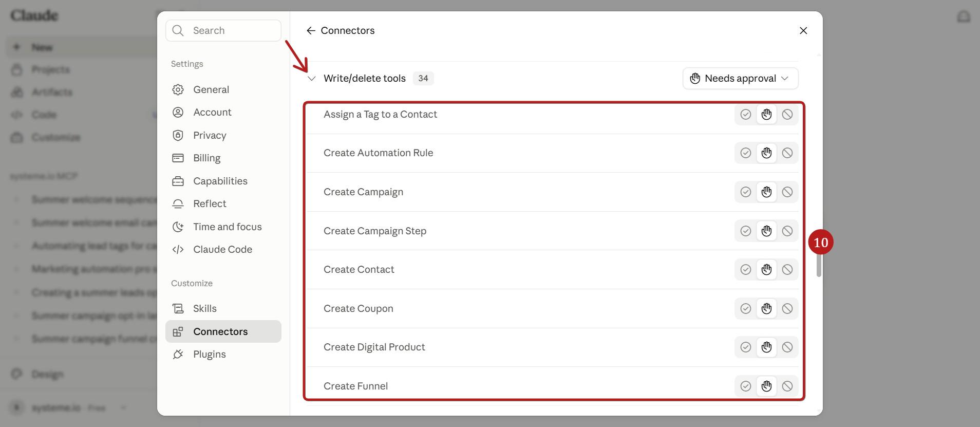Block Create Contact tool
The height and width of the screenshot is (427, 980).
pyautogui.click(x=787, y=270)
